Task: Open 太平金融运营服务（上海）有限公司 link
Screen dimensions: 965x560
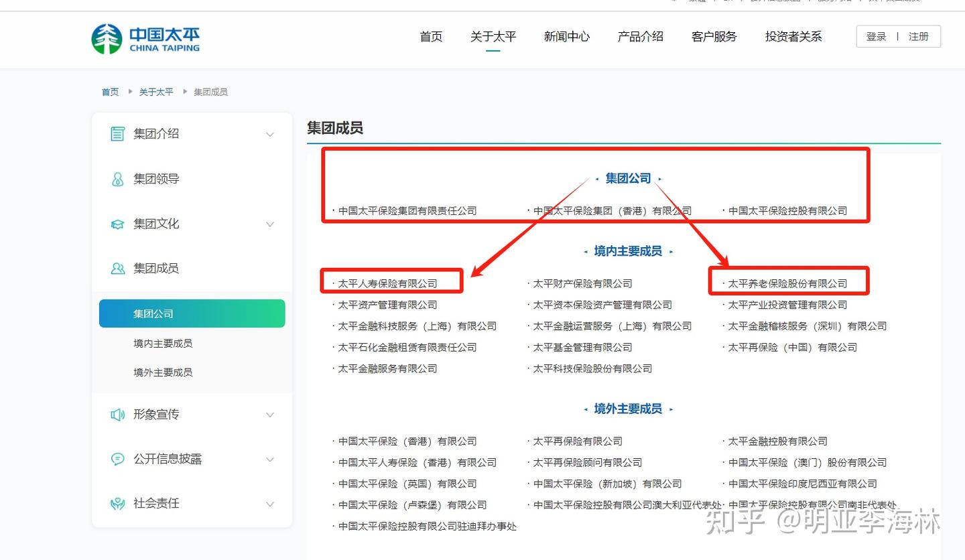Action: coord(613,326)
